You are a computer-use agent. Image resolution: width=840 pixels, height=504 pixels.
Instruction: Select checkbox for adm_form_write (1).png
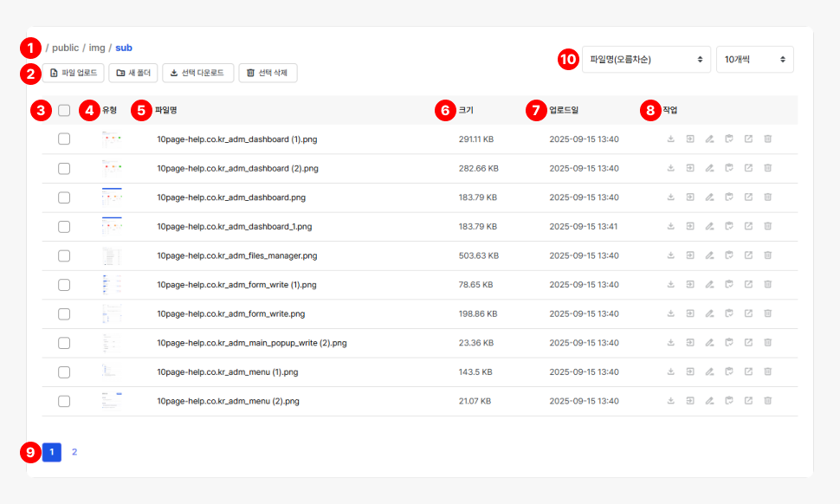pyautogui.click(x=64, y=285)
